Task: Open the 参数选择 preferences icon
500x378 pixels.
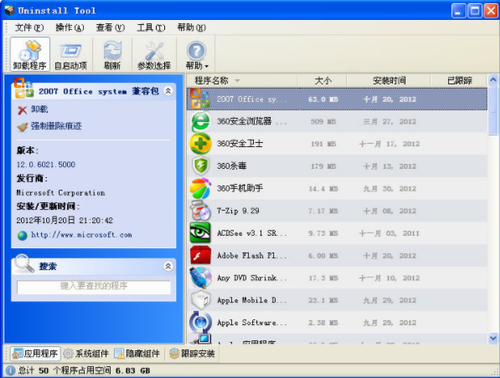Action: pyautogui.click(x=154, y=54)
